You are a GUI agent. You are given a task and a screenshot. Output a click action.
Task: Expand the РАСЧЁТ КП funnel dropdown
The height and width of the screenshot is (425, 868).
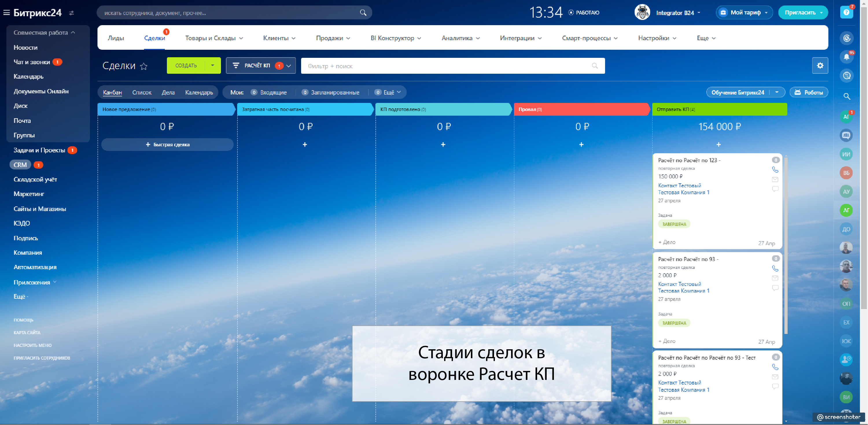289,66
